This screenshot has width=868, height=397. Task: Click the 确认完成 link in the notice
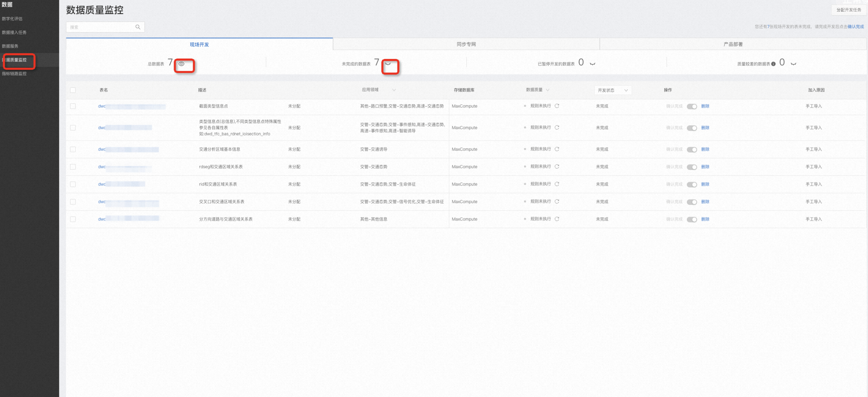pos(856,27)
